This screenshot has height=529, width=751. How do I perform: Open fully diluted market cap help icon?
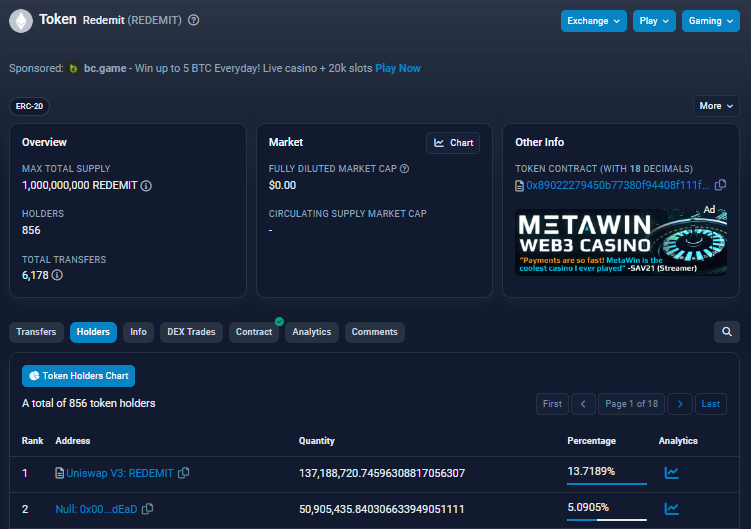[405, 169]
